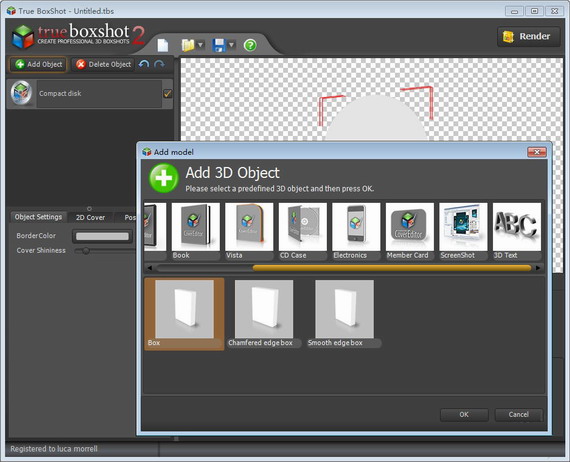Expand the Open folder dropdown arrow
The width and height of the screenshot is (570, 462).
[x=200, y=45]
